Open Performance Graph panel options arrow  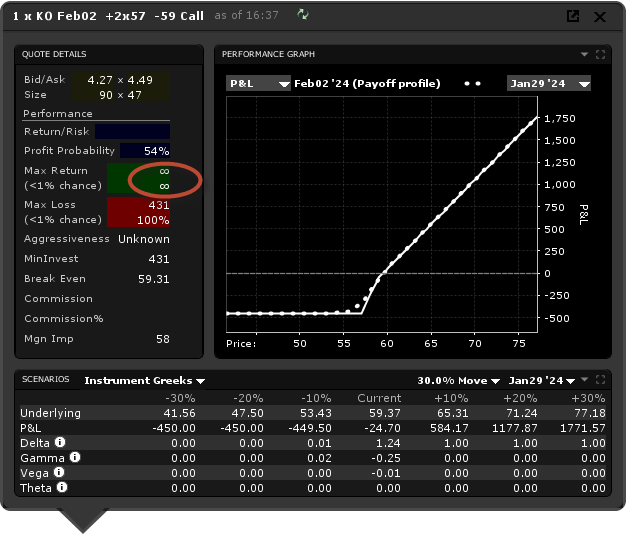585,54
